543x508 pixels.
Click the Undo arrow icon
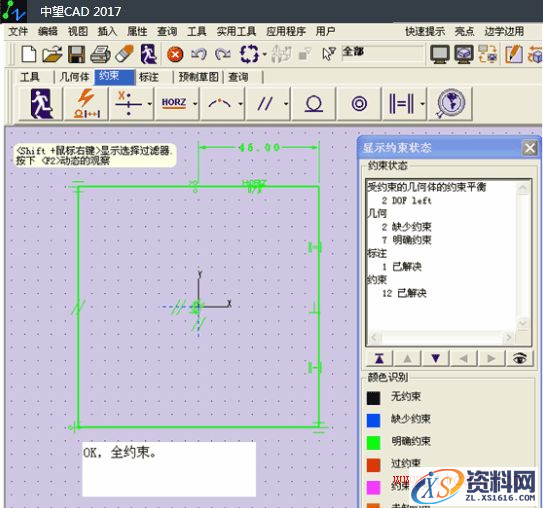tap(199, 54)
